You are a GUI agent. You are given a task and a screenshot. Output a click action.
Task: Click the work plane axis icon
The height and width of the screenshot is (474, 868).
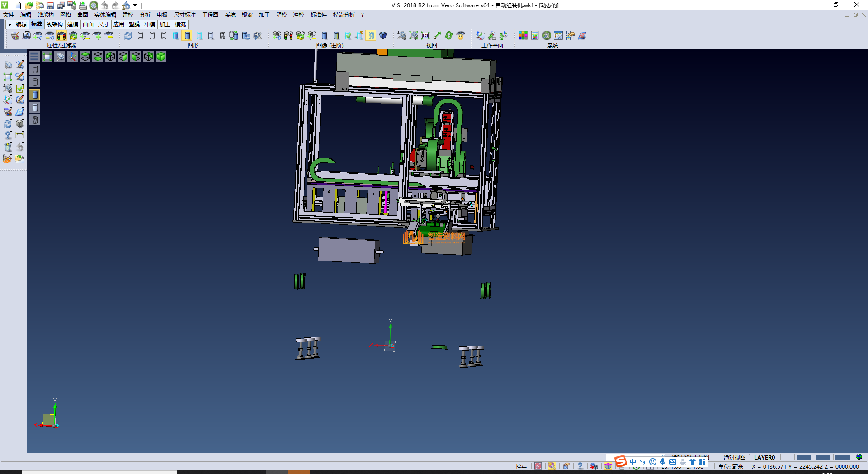[480, 36]
